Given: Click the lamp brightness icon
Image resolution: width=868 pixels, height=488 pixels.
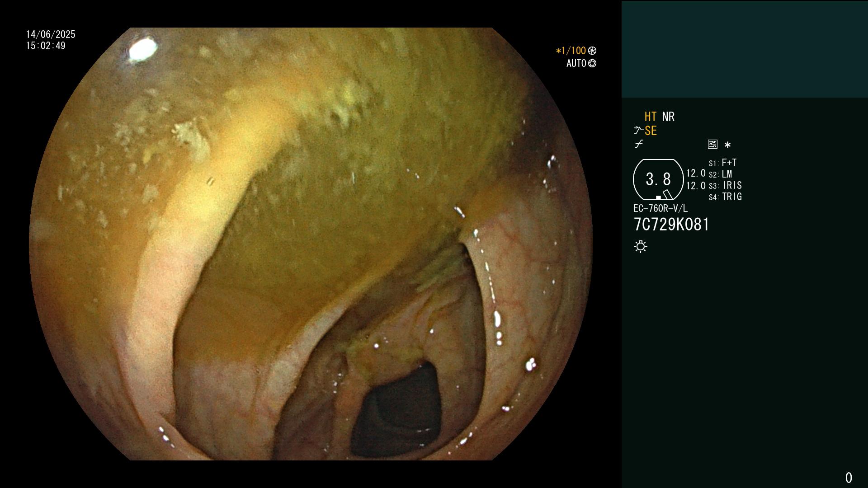Looking at the screenshot, I should point(641,246).
